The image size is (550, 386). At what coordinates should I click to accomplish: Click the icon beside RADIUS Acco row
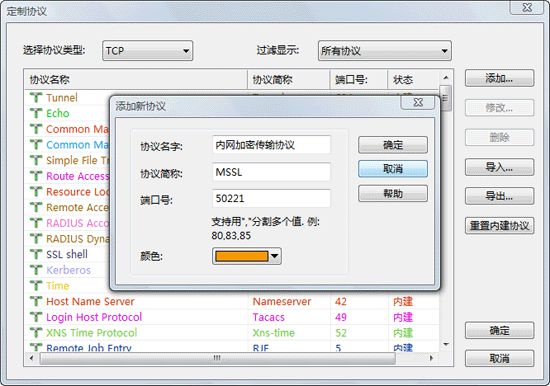[x=36, y=223]
